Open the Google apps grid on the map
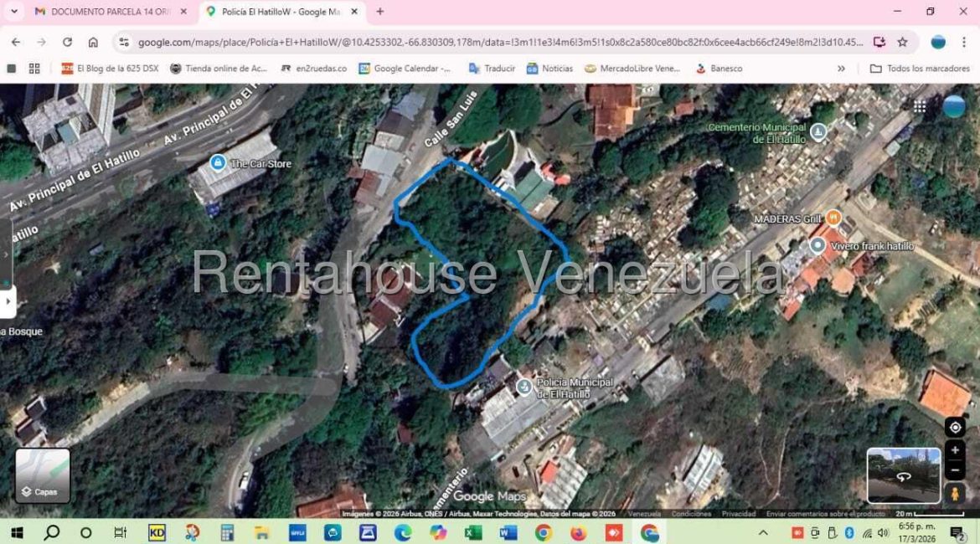Image resolution: width=980 pixels, height=544 pixels. [920, 107]
